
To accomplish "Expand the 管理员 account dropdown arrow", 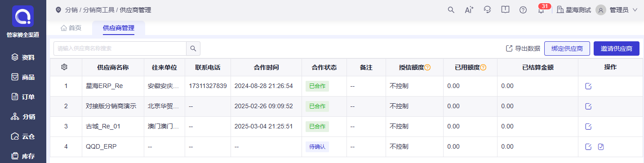I will pyautogui.click(x=635, y=10).
